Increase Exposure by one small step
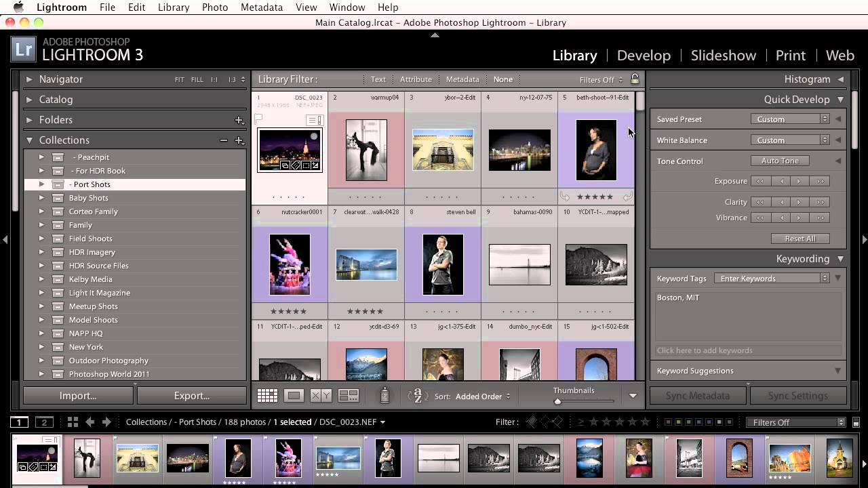 point(799,181)
